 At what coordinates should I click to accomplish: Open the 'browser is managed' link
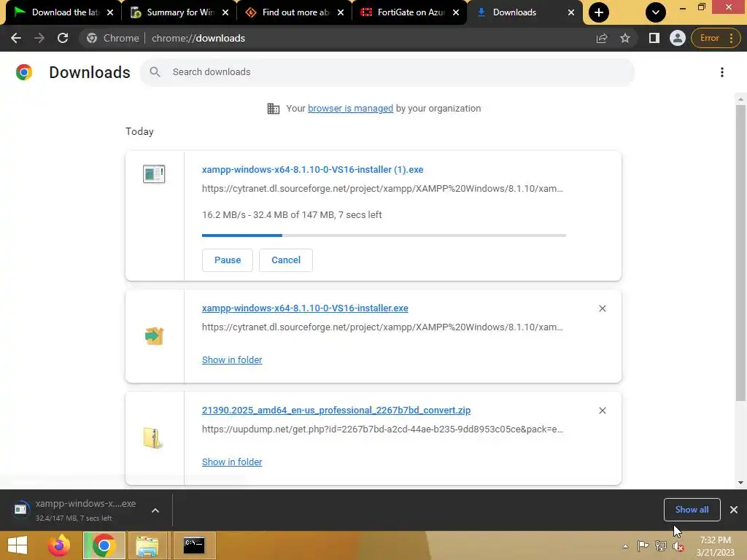[350, 109]
